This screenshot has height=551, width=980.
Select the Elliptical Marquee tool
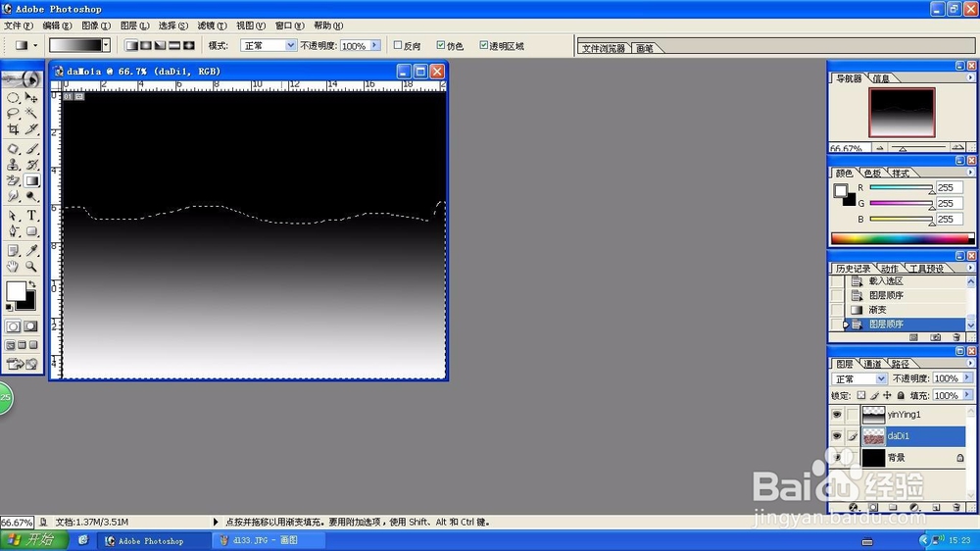[13, 98]
